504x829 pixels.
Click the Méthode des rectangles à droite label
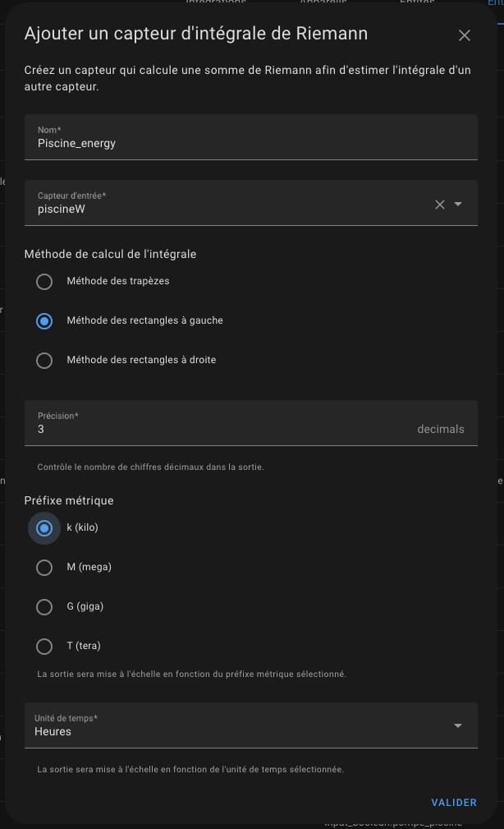[x=141, y=360]
